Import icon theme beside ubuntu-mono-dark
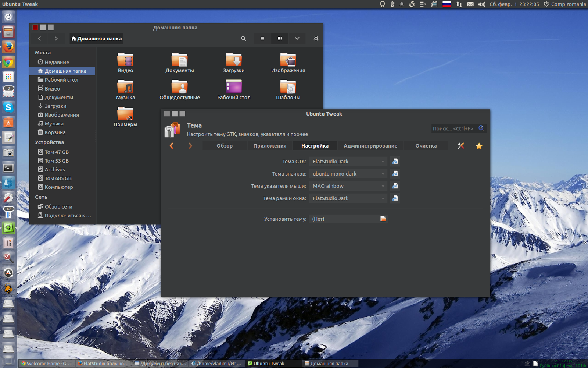 click(395, 173)
